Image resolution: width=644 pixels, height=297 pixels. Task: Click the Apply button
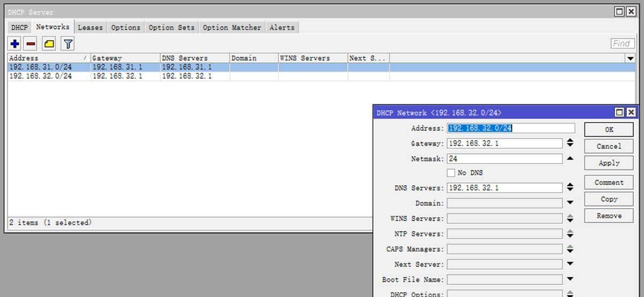click(609, 163)
